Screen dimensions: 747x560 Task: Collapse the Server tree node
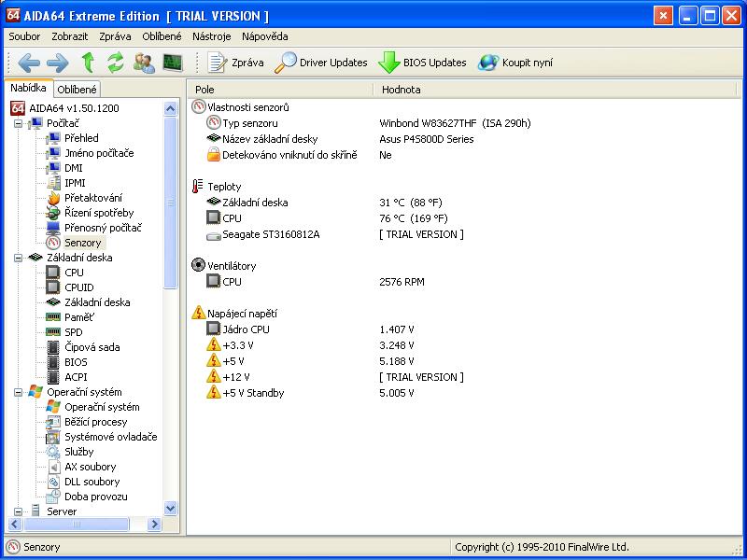coord(18,511)
